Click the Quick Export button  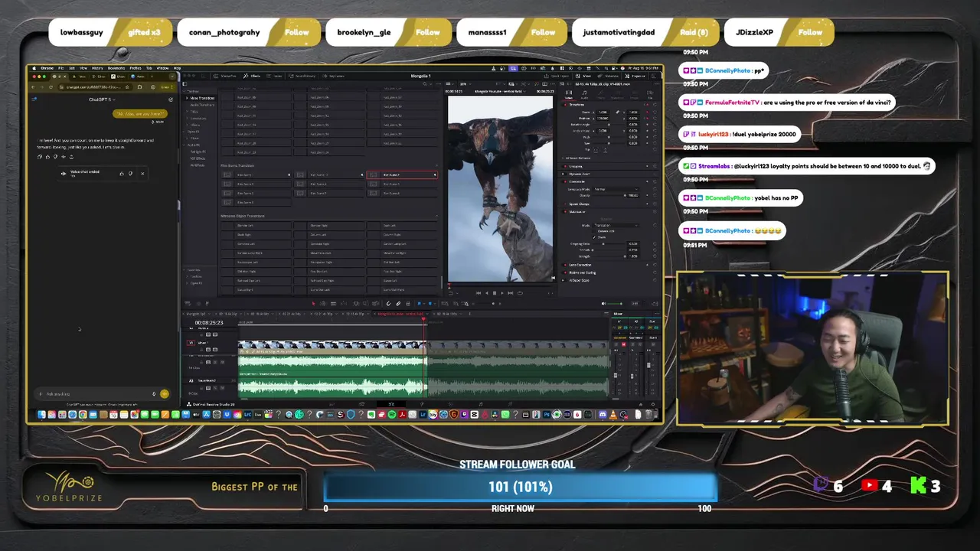[x=556, y=76]
